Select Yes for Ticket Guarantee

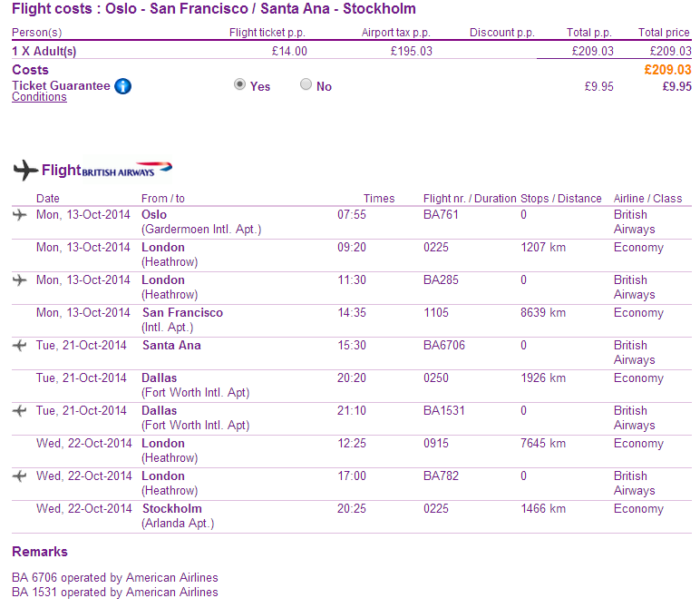click(x=239, y=84)
